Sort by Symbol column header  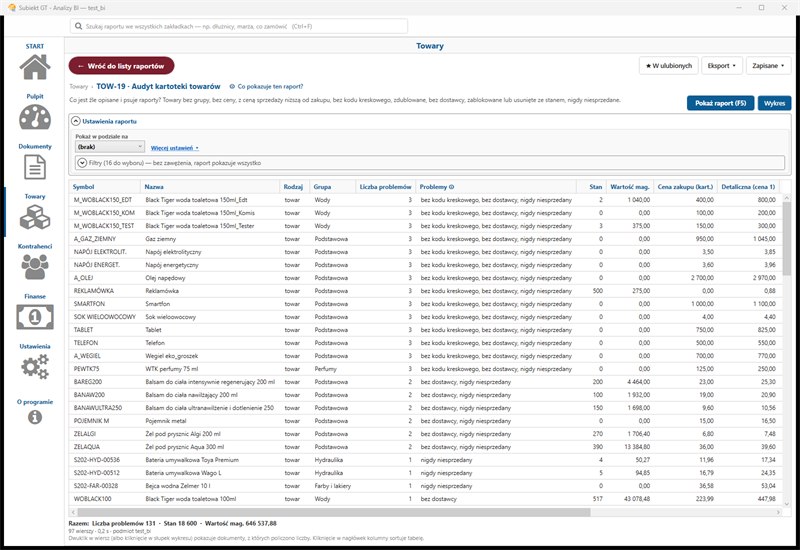coord(105,187)
